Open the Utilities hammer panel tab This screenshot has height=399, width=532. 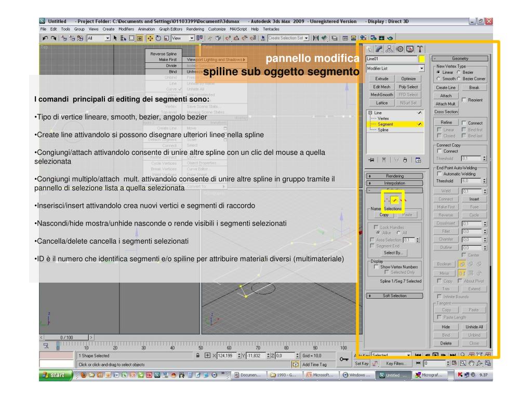click(x=420, y=49)
